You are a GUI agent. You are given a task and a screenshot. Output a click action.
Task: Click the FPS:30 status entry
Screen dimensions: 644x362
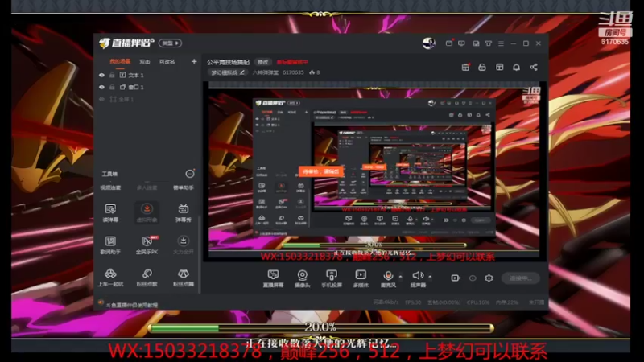pyautogui.click(x=413, y=302)
